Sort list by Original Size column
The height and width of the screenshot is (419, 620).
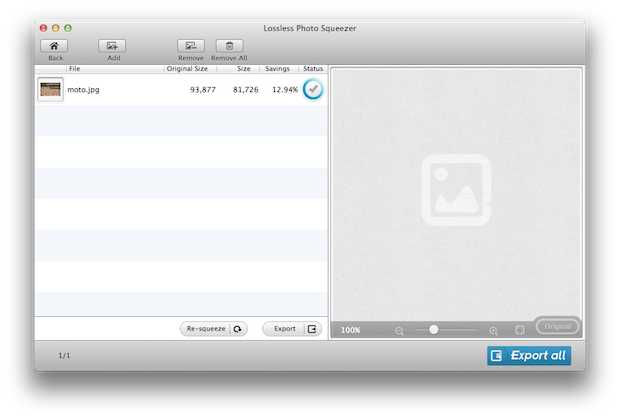tap(186, 69)
